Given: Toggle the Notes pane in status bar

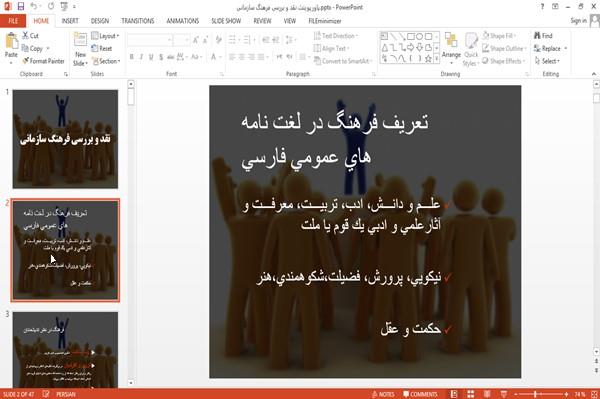Looking at the screenshot, I should (383, 394).
